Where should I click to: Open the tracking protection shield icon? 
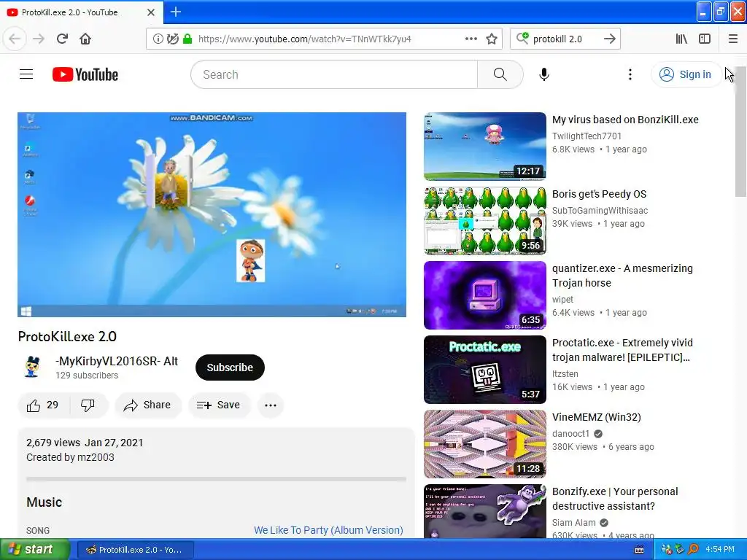tap(173, 39)
